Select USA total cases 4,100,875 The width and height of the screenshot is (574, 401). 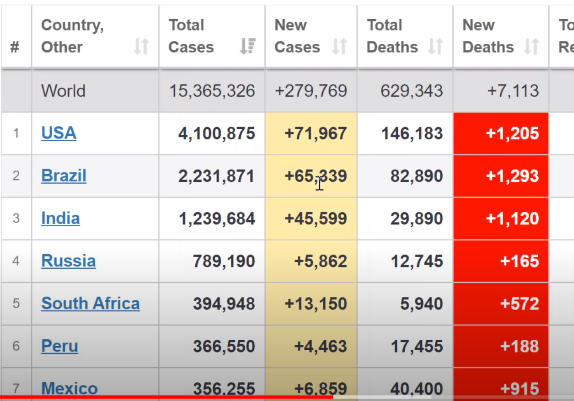point(216,133)
